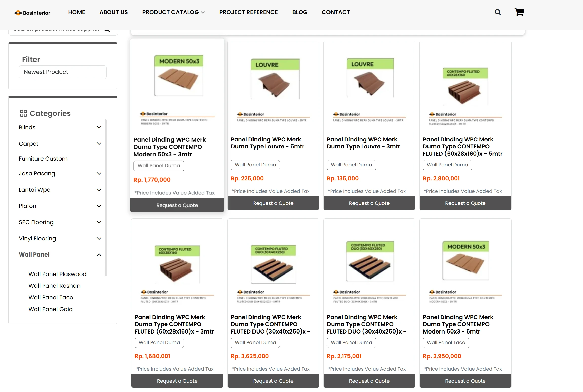
Task: Select Wall Panel Gaia subcategory
Action: pyautogui.click(x=51, y=309)
